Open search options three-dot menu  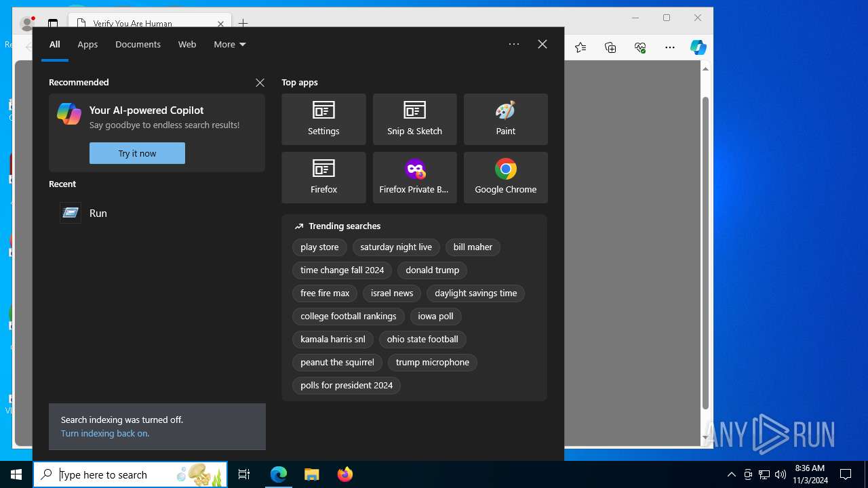click(514, 44)
